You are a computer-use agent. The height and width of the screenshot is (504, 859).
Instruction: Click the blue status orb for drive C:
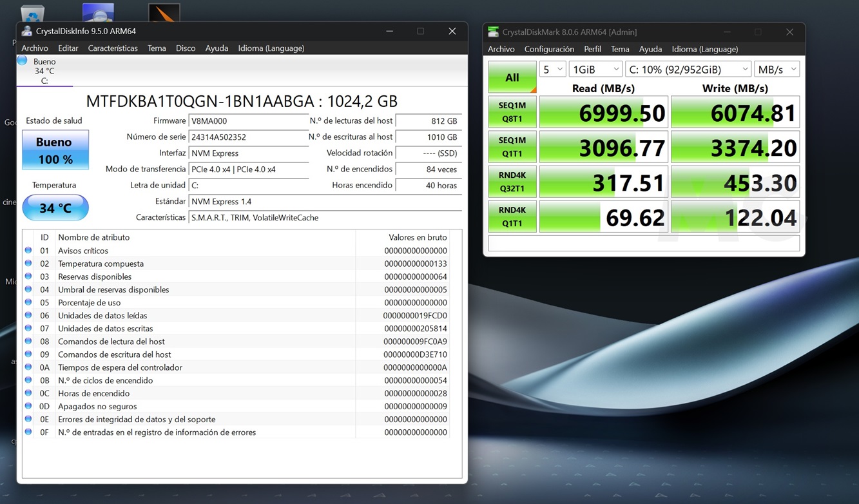(x=23, y=61)
